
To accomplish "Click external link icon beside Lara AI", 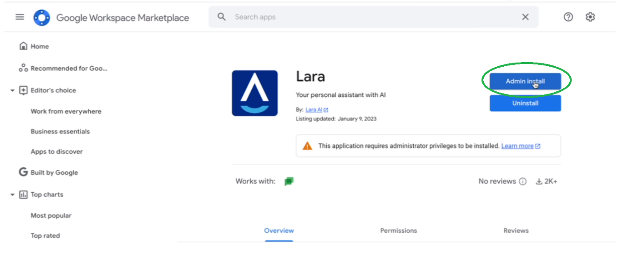I will click(326, 110).
